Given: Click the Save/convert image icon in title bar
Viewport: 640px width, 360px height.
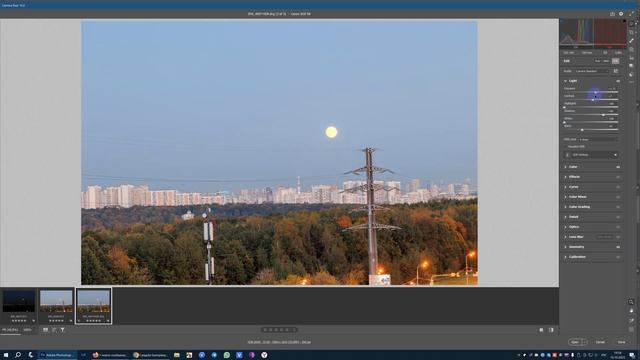Looking at the screenshot, I should pyautogui.click(x=612, y=14).
